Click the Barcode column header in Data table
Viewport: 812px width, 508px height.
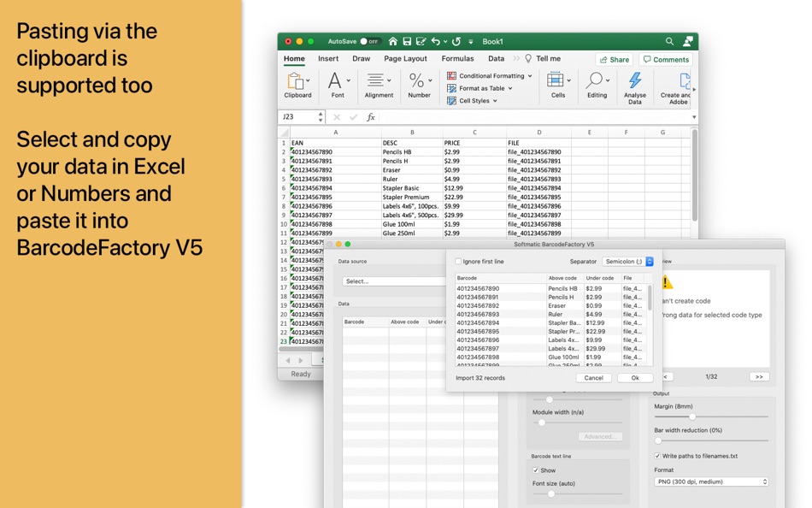coord(365,322)
